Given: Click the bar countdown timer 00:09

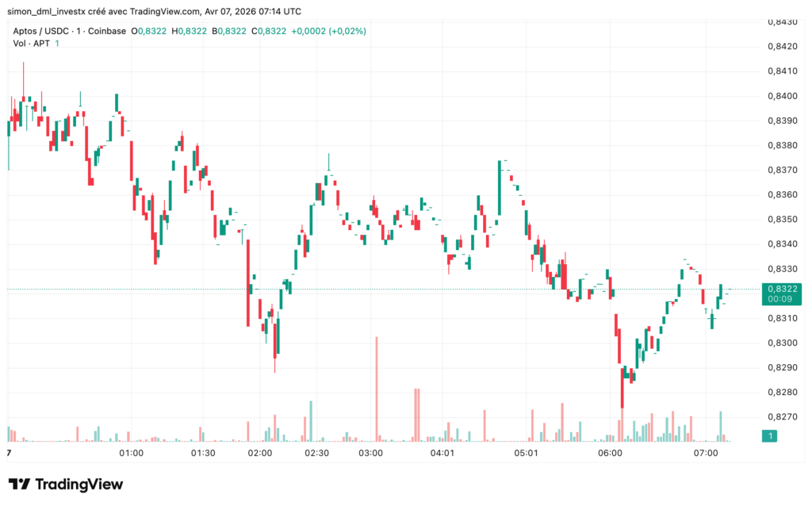Looking at the screenshot, I should click(781, 300).
